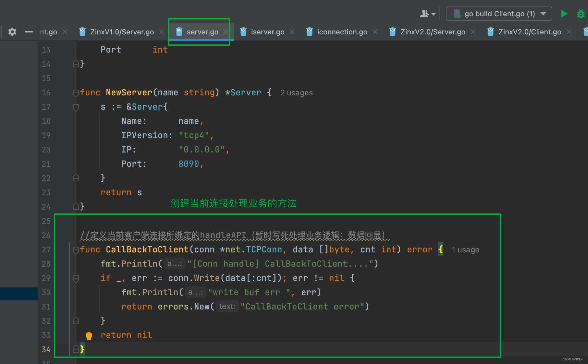Show the '2 usages' hint for NewServer

tap(297, 93)
